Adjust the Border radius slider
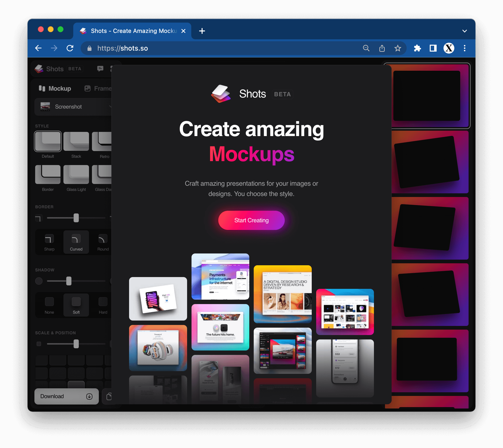This screenshot has width=503, height=448. coord(76,218)
